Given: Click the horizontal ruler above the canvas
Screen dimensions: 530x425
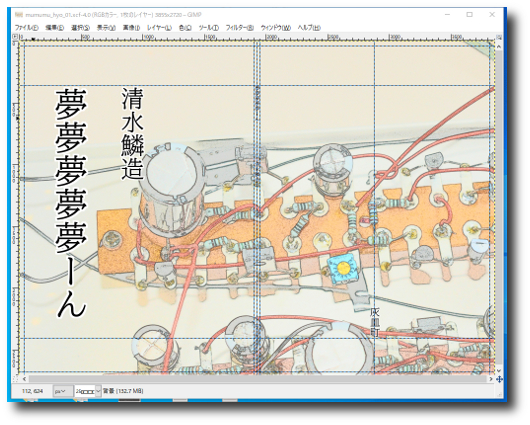Looking at the screenshot, I should 257,37.
